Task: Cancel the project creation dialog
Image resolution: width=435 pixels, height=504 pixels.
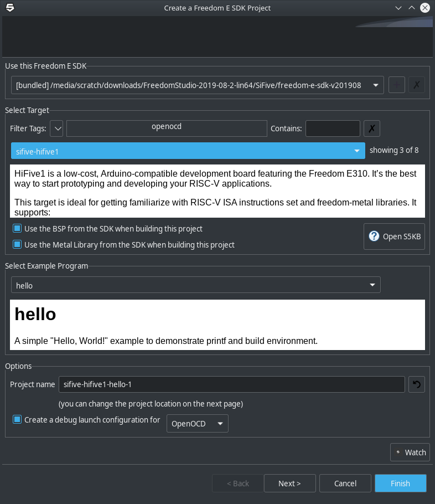Action: (345, 484)
